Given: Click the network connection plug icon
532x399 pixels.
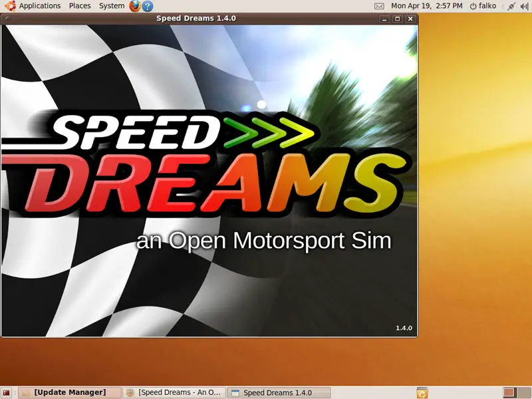Looking at the screenshot, I should pyautogui.click(x=511, y=6).
